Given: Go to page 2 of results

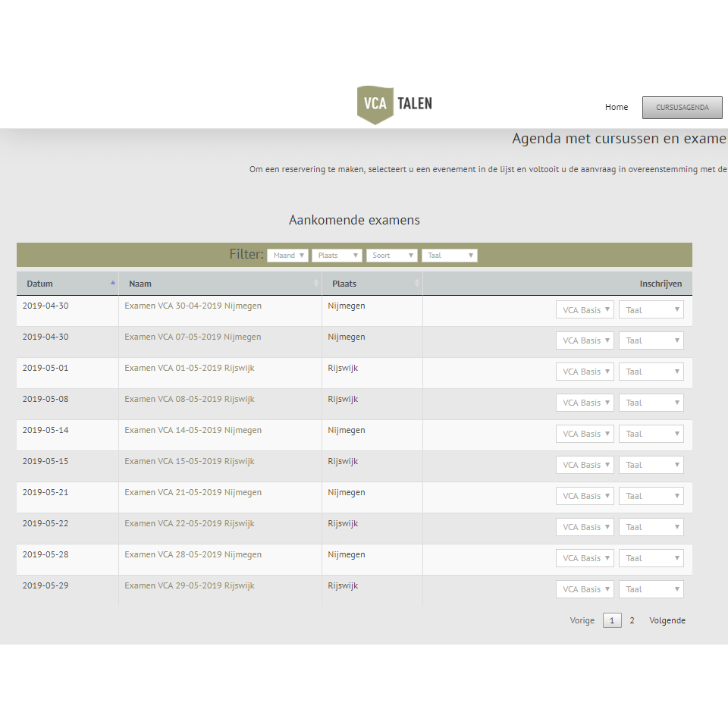Looking at the screenshot, I should pos(632,620).
